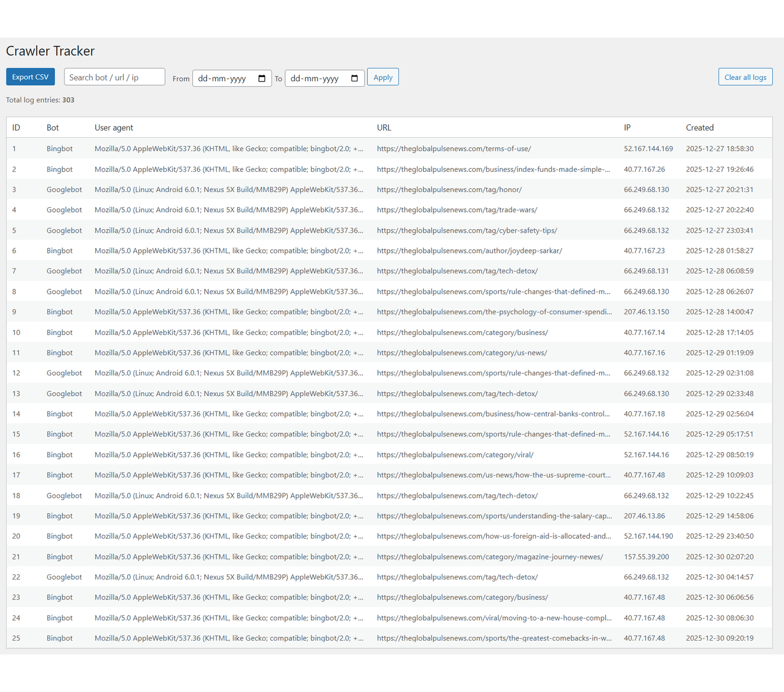Image resolution: width=784 pixels, height=692 pixels.
Task: Open the From date calendar picker icon
Action: tap(262, 78)
